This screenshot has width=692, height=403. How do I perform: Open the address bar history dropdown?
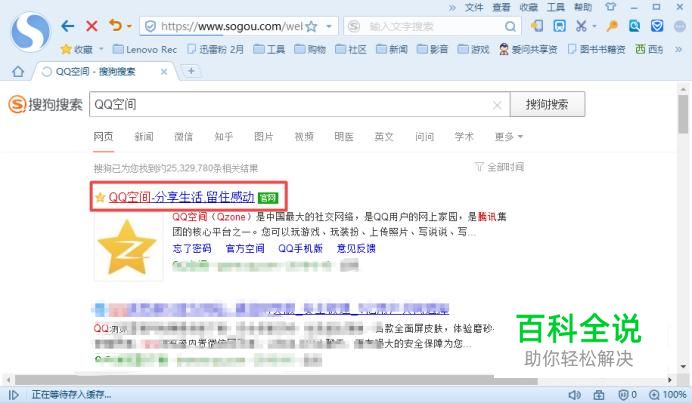pyautogui.click(x=329, y=26)
